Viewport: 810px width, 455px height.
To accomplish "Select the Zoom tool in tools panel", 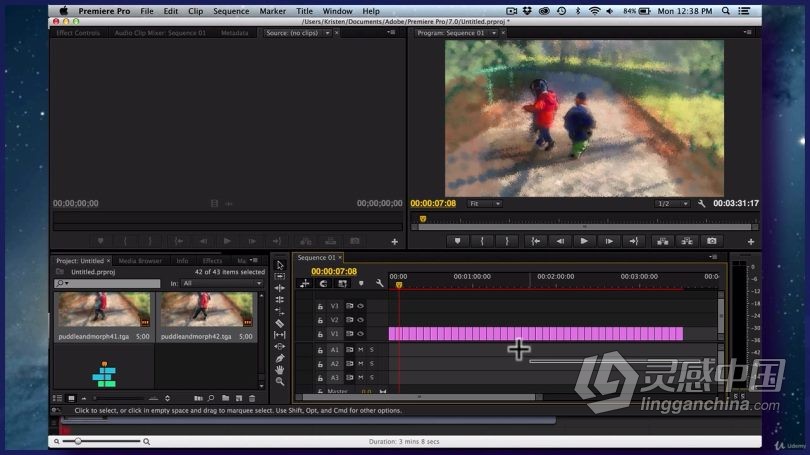I will pyautogui.click(x=279, y=382).
